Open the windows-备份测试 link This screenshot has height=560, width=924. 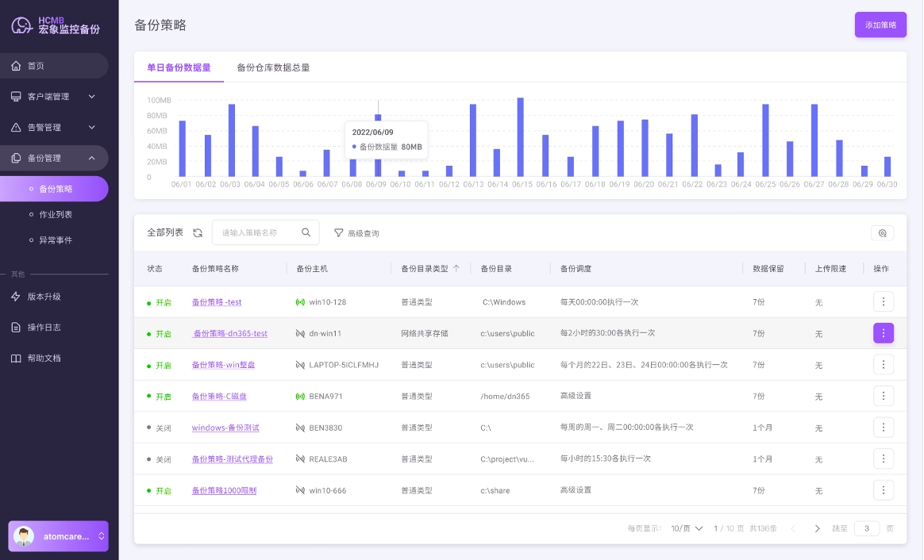(x=225, y=428)
